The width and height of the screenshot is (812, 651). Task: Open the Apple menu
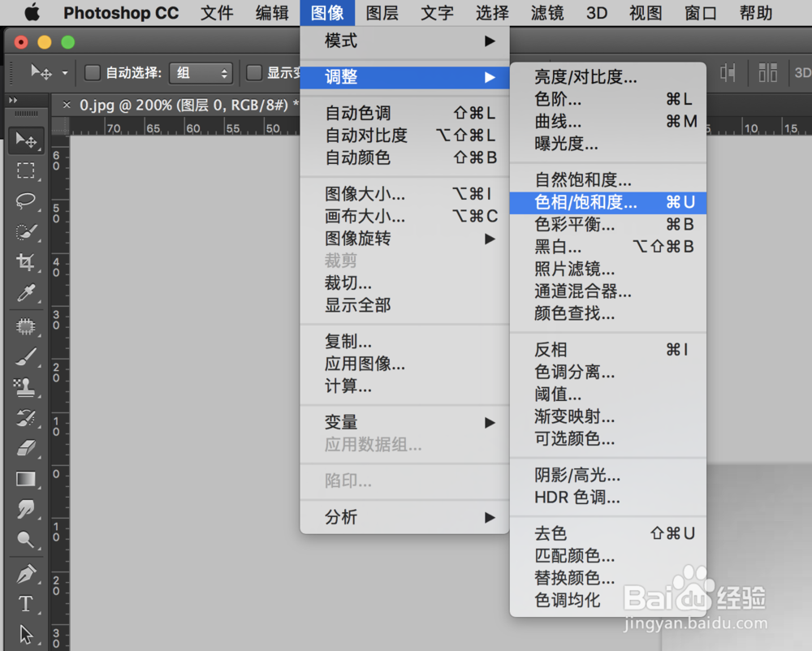tap(32, 12)
